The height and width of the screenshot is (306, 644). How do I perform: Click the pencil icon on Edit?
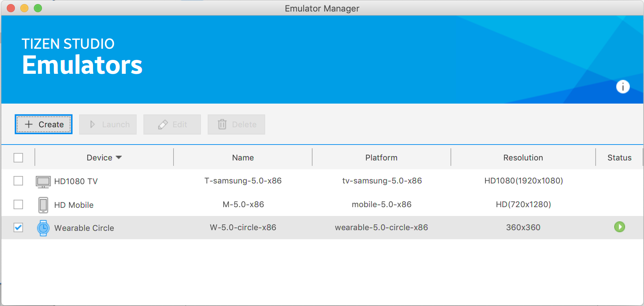click(163, 125)
